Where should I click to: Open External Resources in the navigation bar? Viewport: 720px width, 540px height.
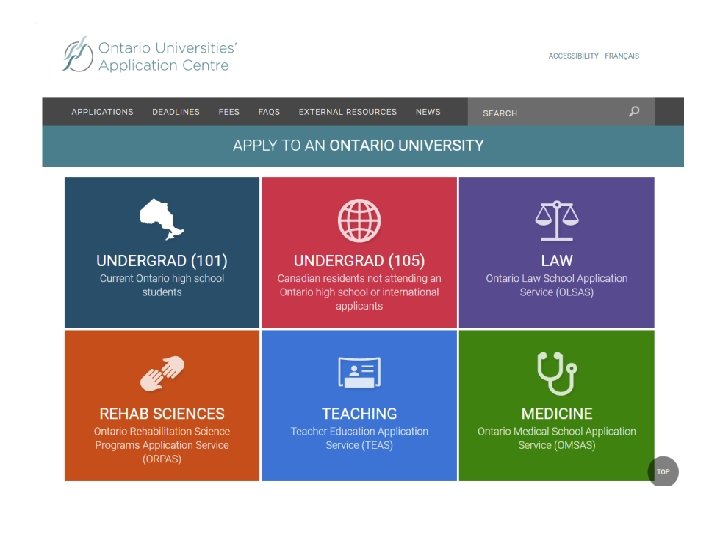tap(348, 112)
